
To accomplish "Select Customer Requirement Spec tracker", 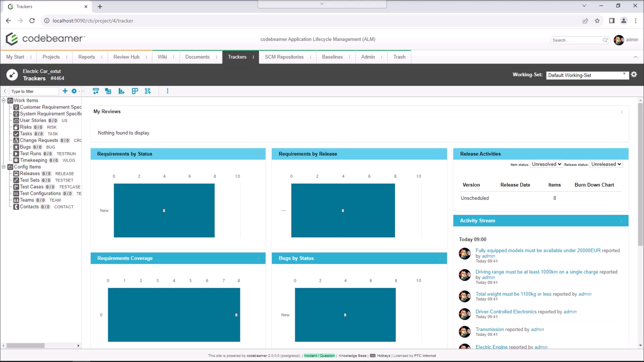I will [x=50, y=107].
